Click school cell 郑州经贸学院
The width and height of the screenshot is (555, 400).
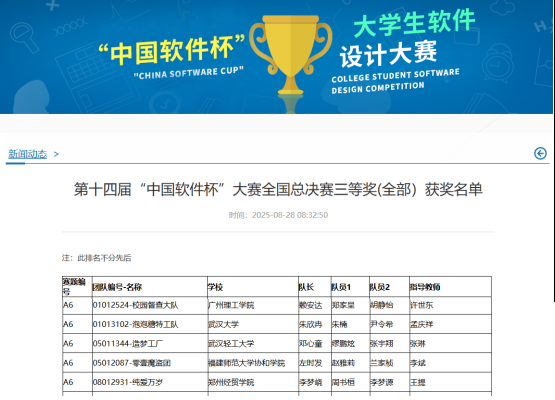point(231,382)
